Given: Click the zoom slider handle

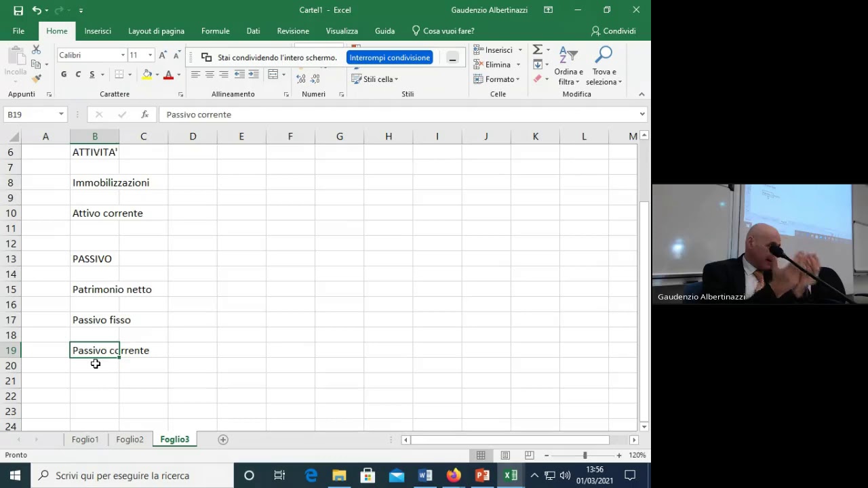Looking at the screenshot, I should point(585,455).
